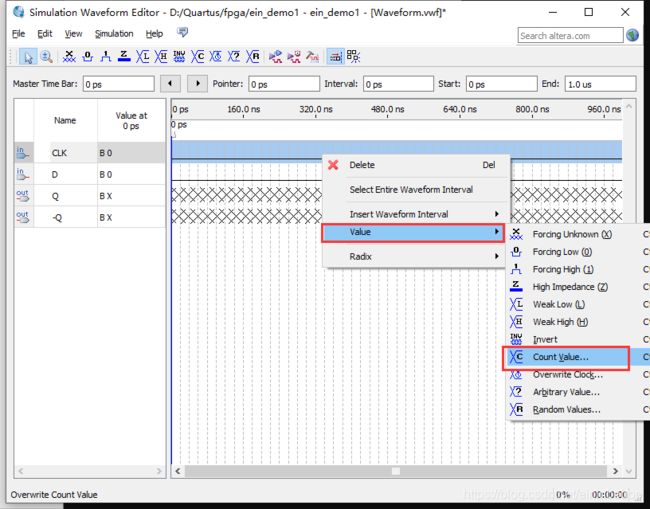Choose Invert in Value submenu
This screenshot has width=650, height=509.
click(x=577, y=339)
